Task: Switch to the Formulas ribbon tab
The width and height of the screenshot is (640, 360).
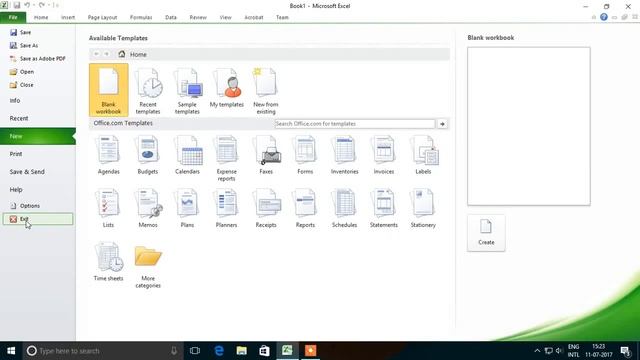Action: click(x=141, y=18)
